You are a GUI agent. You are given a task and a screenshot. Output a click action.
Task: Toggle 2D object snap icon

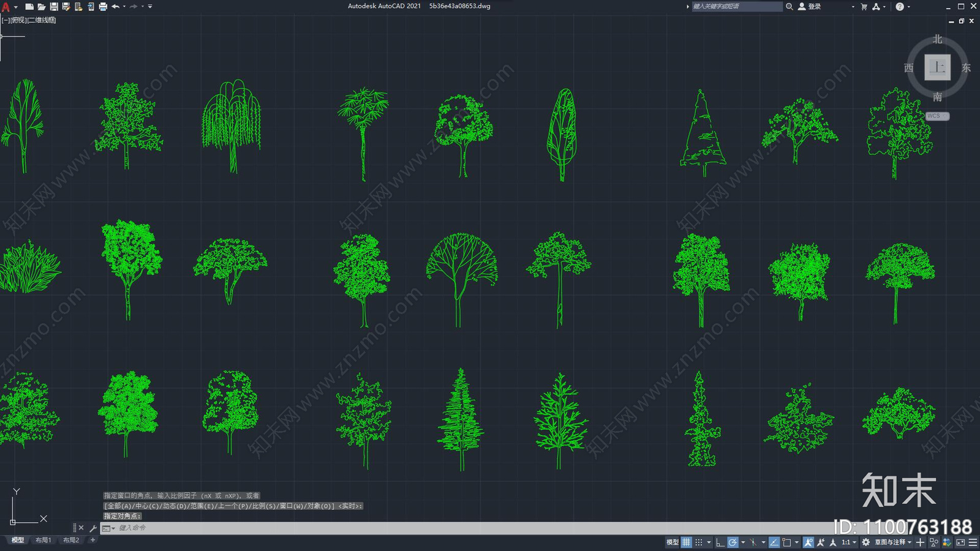coord(786,542)
